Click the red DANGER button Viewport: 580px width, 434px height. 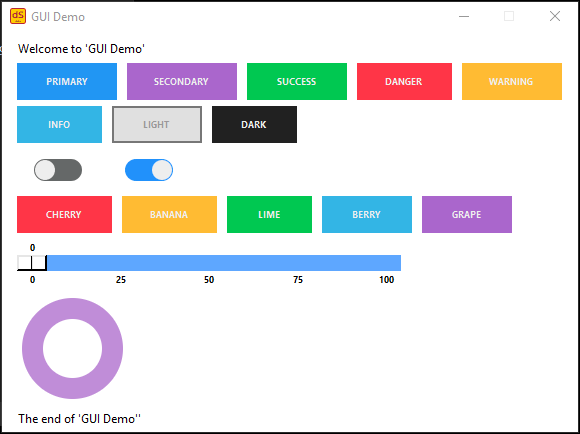point(404,81)
